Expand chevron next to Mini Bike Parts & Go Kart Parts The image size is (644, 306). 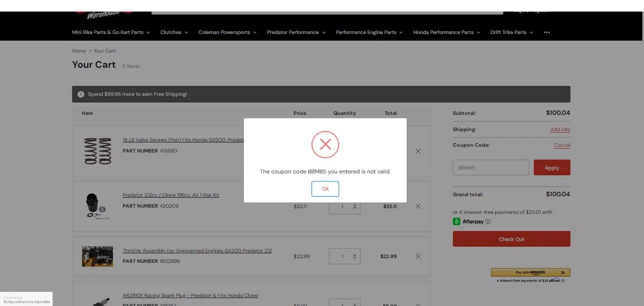point(148,33)
